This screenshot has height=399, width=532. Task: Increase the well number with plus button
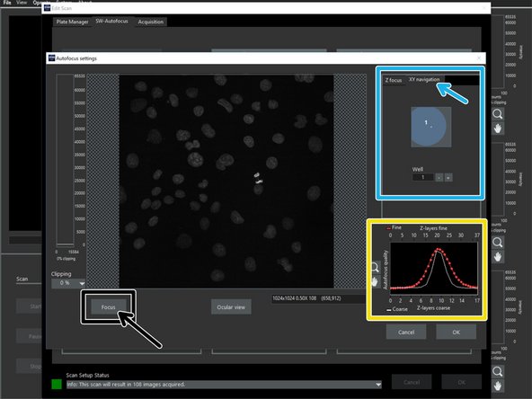[x=448, y=177]
